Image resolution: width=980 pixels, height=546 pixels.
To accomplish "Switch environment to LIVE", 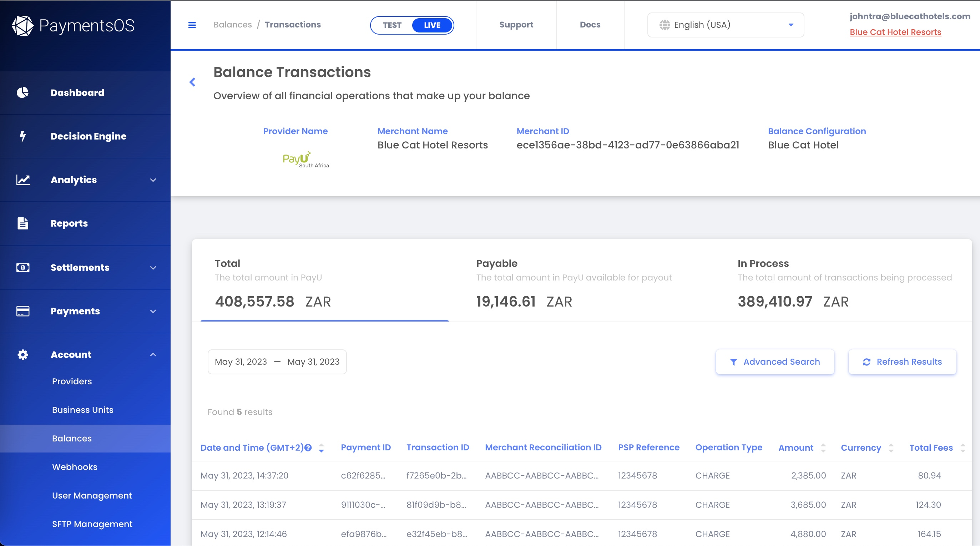I will [x=432, y=25].
